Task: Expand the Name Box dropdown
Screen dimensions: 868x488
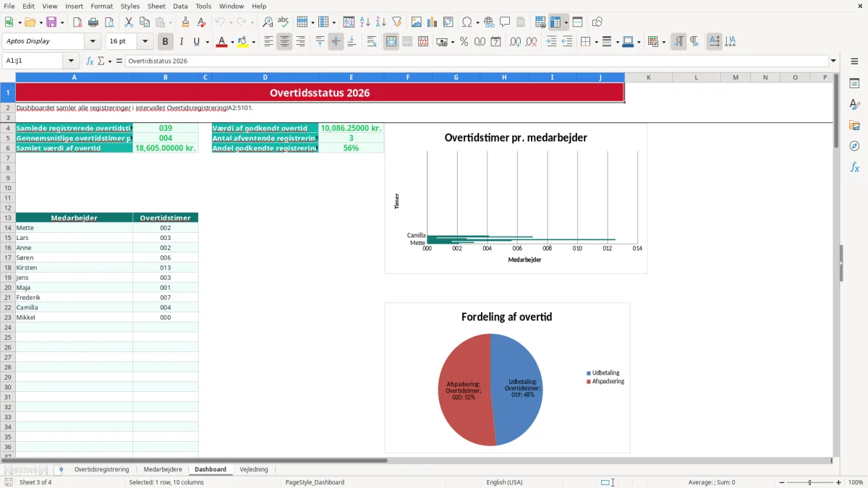Action: coord(71,61)
